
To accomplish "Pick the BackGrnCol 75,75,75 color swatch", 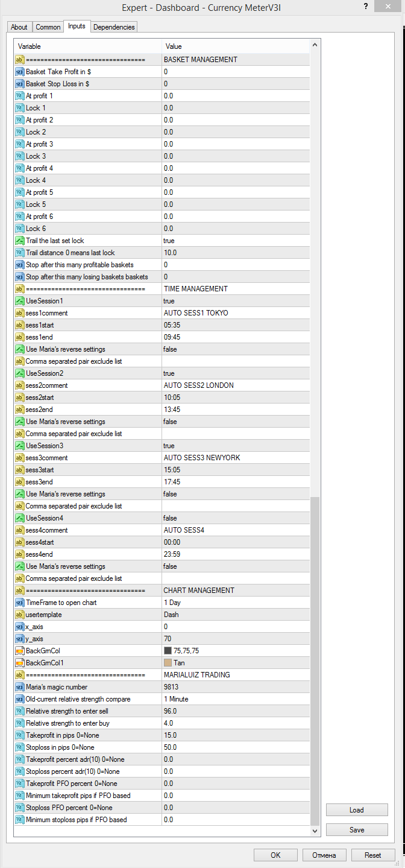I will point(168,651).
